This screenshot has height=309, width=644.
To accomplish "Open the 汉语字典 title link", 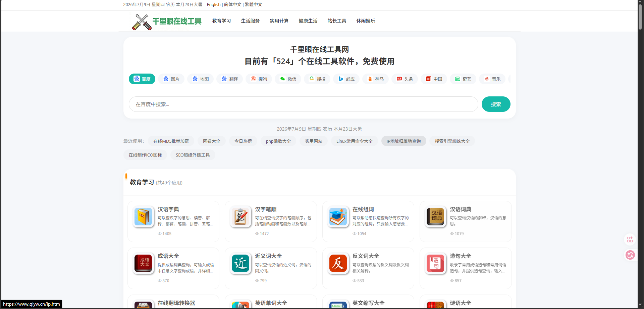I will pyautogui.click(x=168, y=209).
